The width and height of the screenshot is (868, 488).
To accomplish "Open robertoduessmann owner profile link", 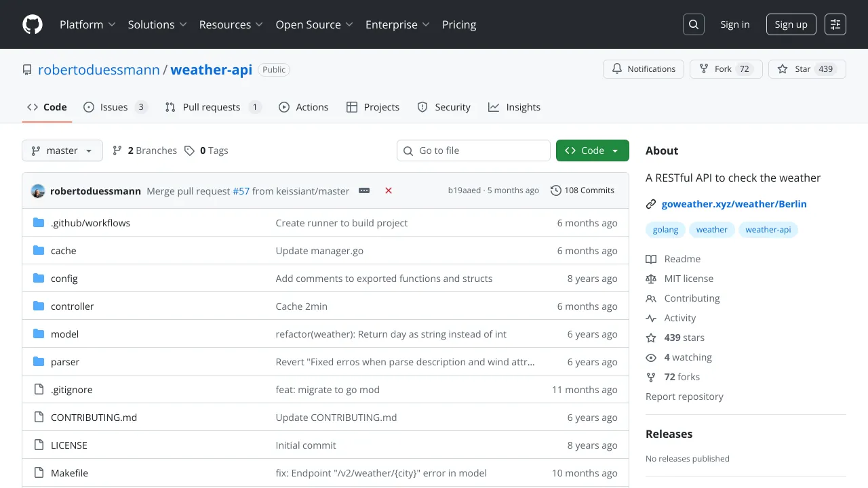I will (x=99, y=70).
